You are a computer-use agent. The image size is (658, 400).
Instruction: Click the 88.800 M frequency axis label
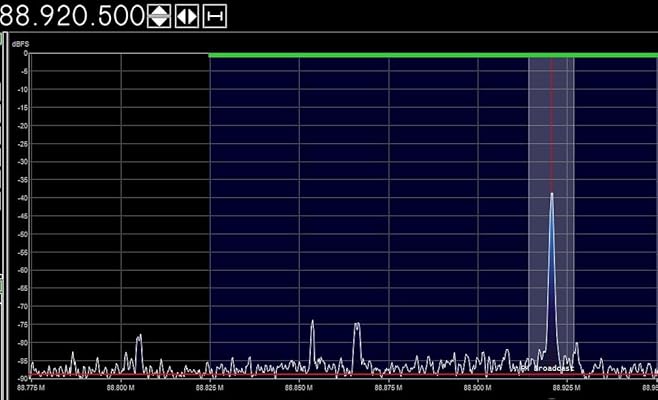coord(120,387)
